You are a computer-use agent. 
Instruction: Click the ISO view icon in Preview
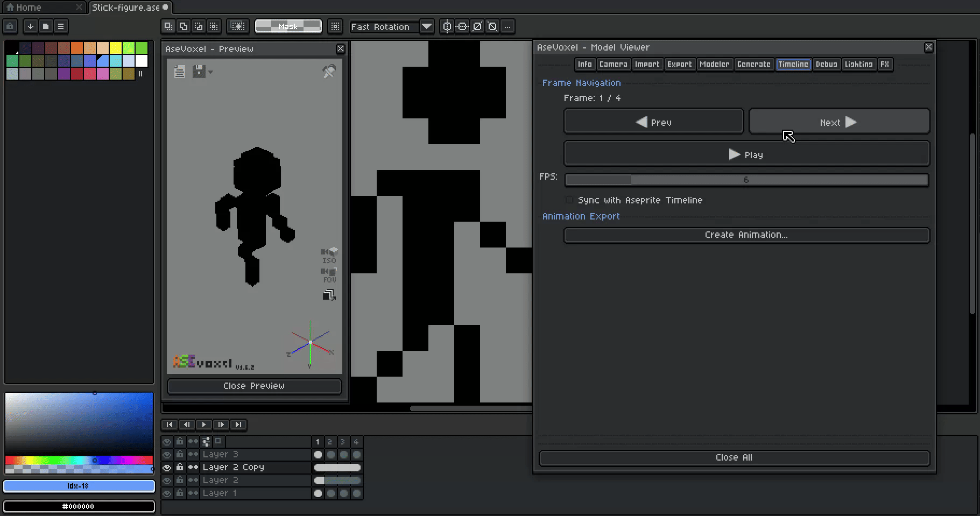(329, 256)
